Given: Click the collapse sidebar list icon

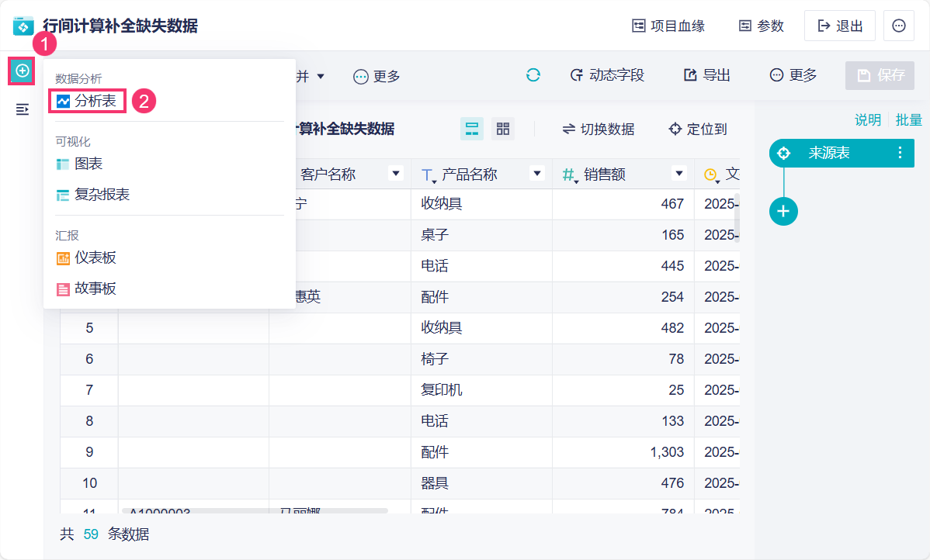Looking at the screenshot, I should (x=23, y=109).
